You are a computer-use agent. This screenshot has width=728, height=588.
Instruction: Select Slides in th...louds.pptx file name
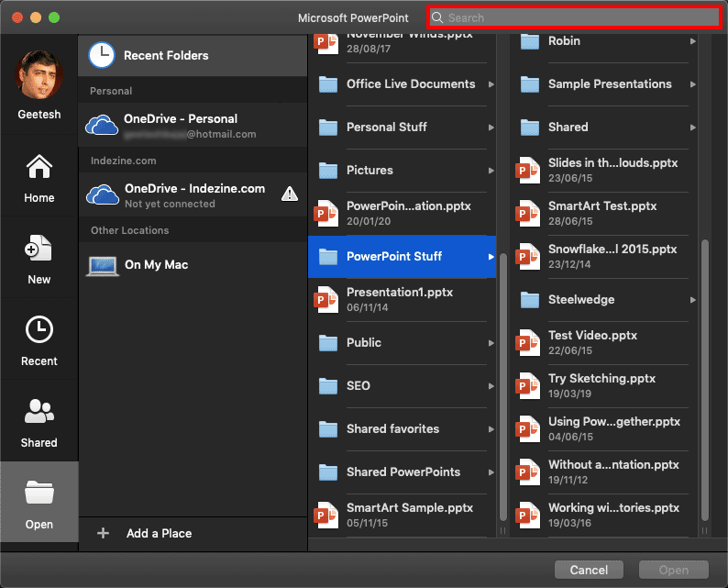pyautogui.click(x=612, y=162)
